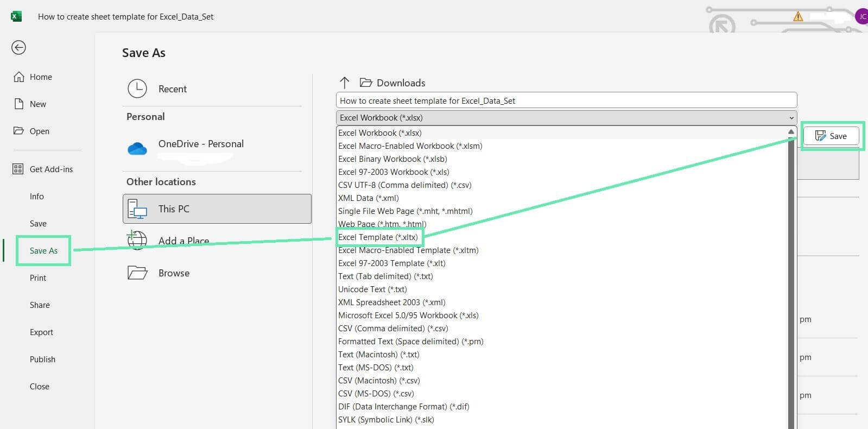Click the Add a Place globe icon

pos(137,240)
